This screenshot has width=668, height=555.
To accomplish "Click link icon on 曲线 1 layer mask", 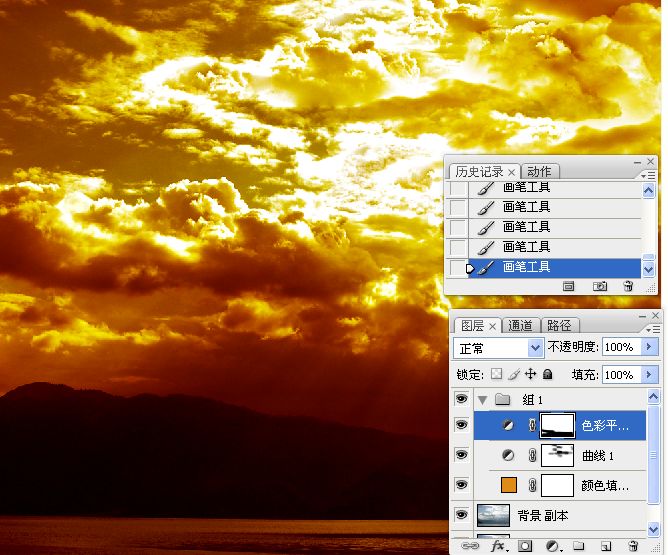I will point(532,455).
